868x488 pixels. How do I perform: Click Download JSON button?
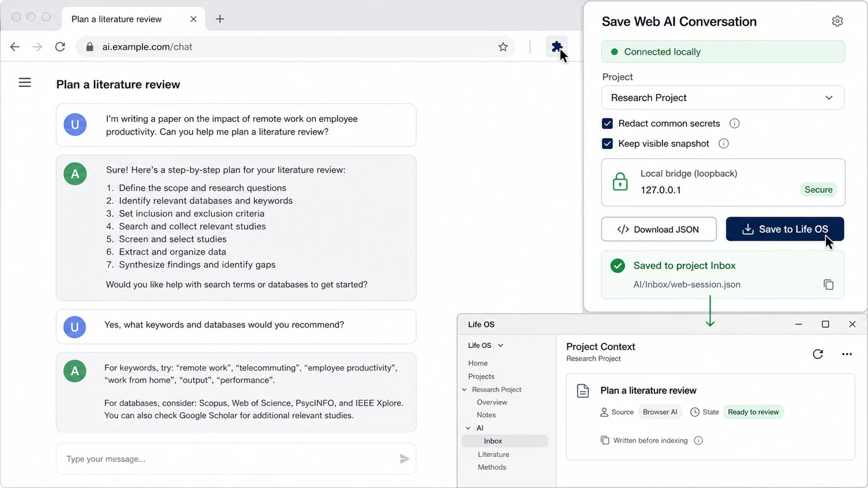659,229
